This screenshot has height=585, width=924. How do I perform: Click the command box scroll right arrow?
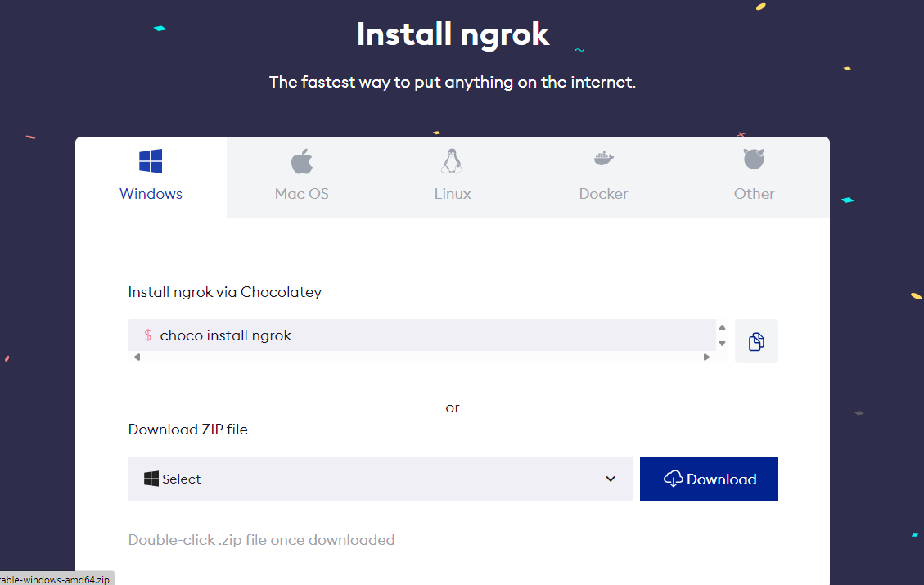[x=706, y=357]
